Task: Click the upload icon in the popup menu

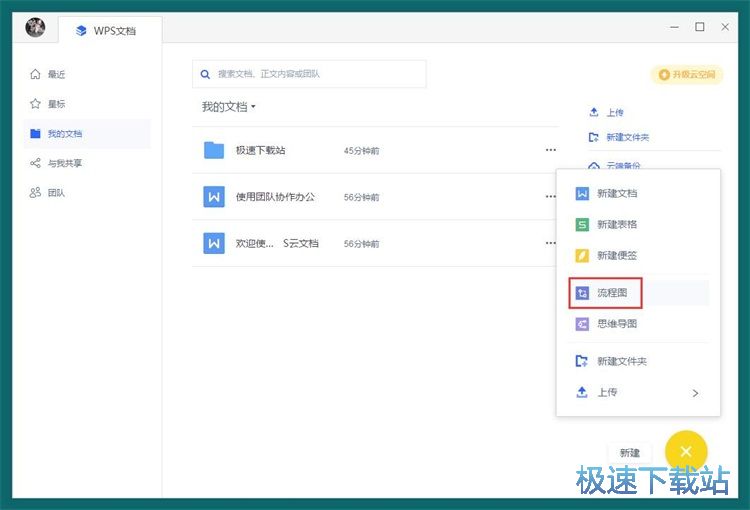Action: (582, 392)
